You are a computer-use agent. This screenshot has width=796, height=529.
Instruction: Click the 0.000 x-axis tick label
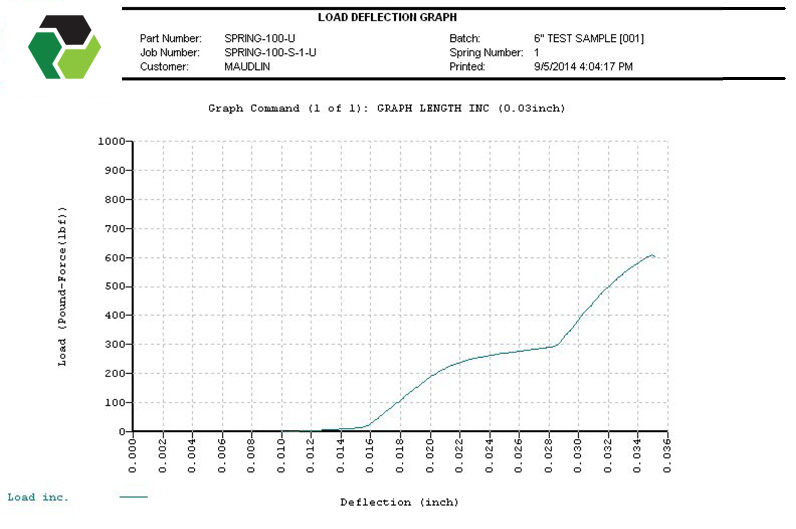tap(132, 456)
